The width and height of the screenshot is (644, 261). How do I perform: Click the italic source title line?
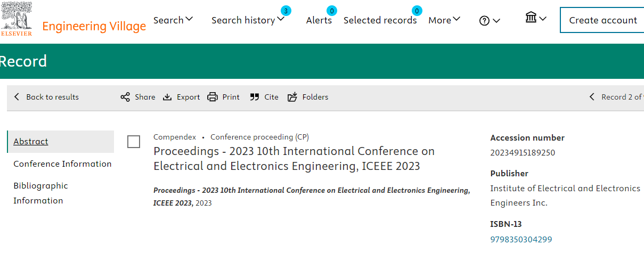click(312, 197)
